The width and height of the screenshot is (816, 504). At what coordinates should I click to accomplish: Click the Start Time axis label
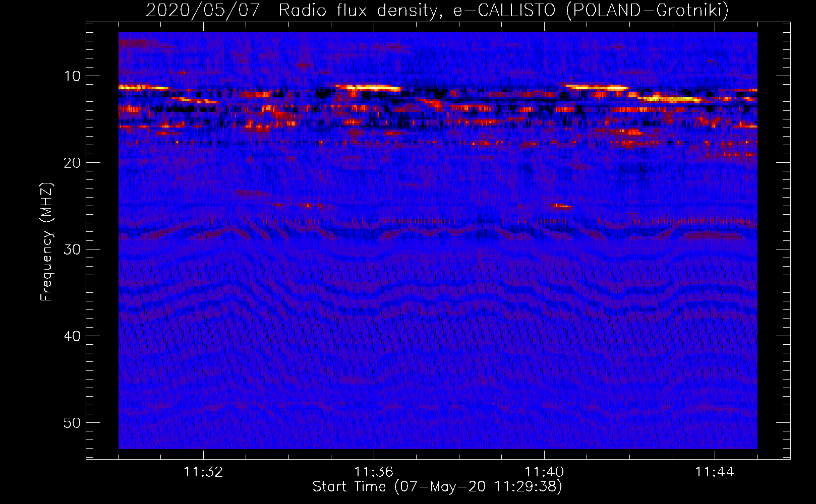point(437,487)
